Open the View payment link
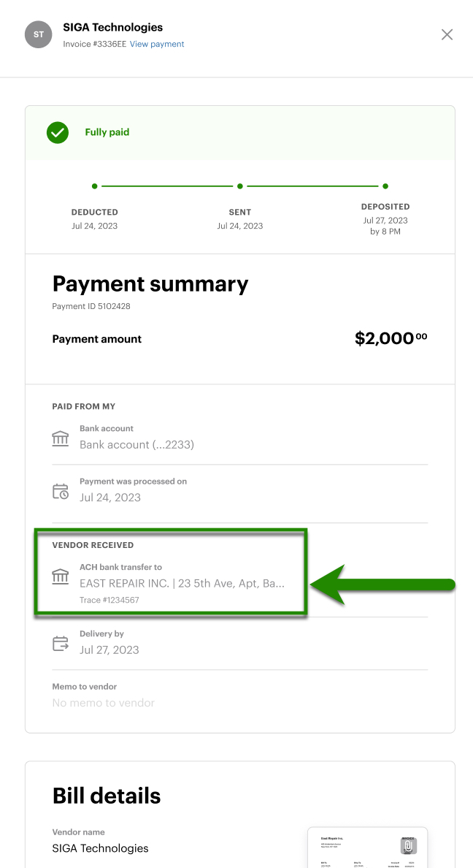473x868 pixels. 157,44
